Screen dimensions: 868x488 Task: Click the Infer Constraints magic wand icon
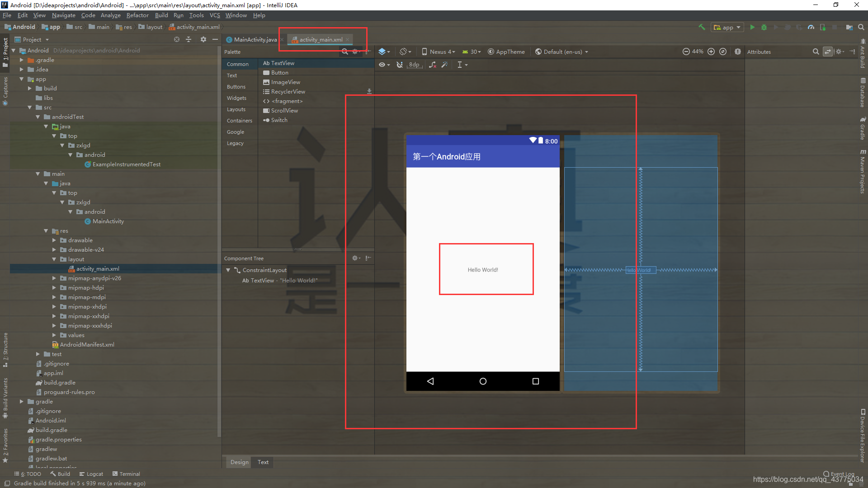[445, 65]
